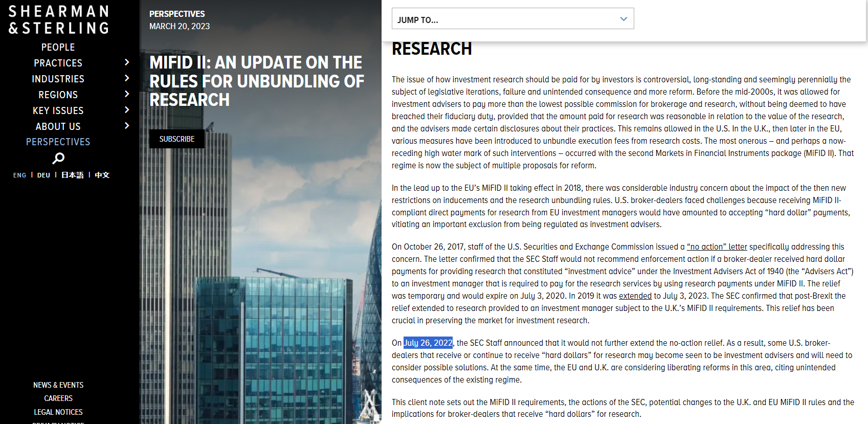Switch language to Chinese 中文

pos(102,175)
